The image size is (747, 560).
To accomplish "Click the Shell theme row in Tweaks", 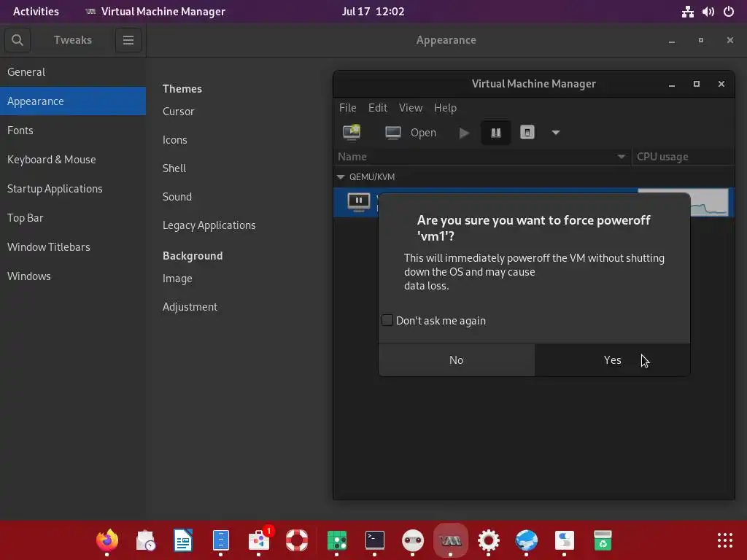I will coord(174,168).
